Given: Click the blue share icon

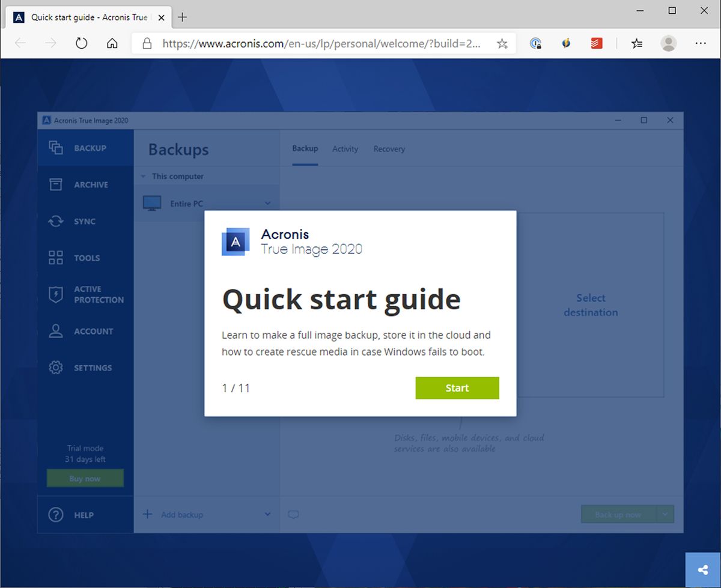Looking at the screenshot, I should click(x=702, y=569).
